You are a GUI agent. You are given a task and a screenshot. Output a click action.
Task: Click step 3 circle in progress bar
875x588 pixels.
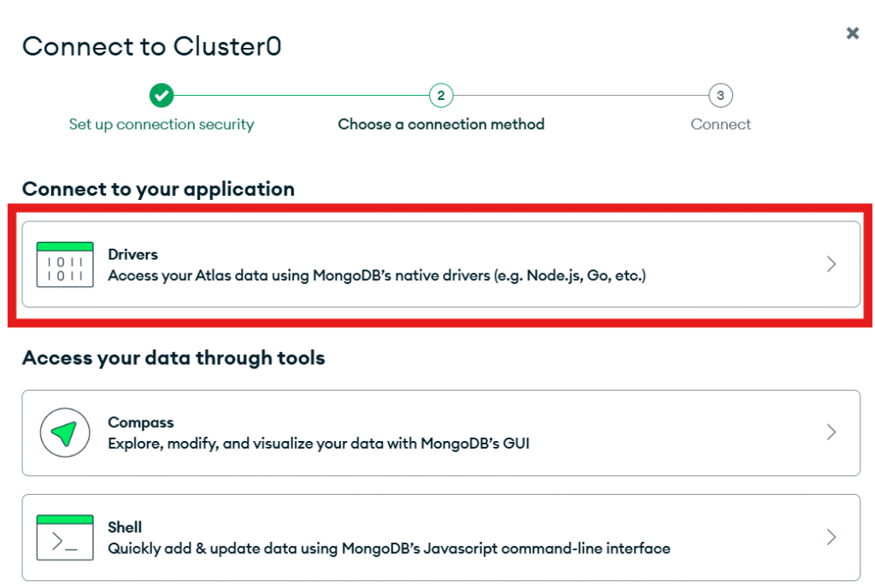click(x=720, y=96)
